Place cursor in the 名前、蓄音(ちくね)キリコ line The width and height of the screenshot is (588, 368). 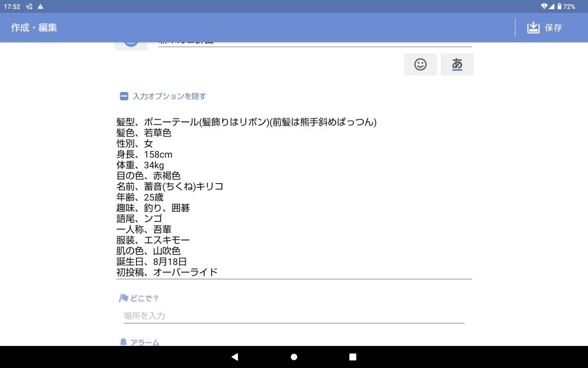point(170,186)
